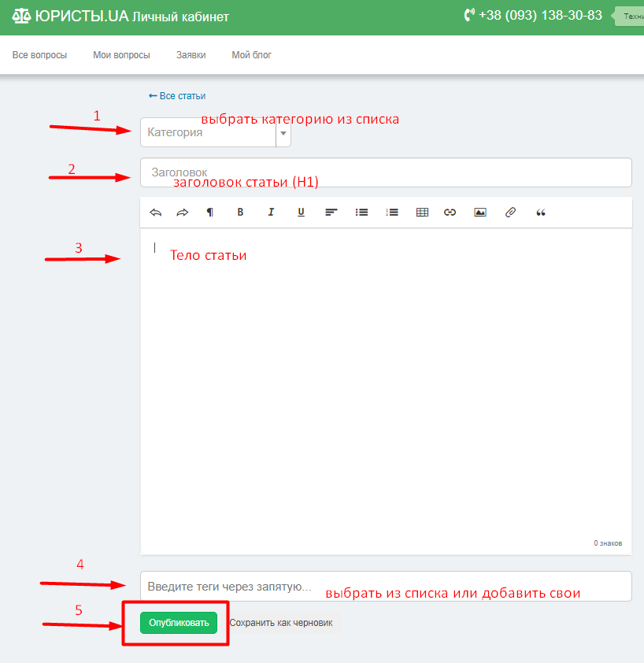Click the phone number +38 (093) 138-30-83
Viewport: 644px width, 663px height.
(x=540, y=15)
